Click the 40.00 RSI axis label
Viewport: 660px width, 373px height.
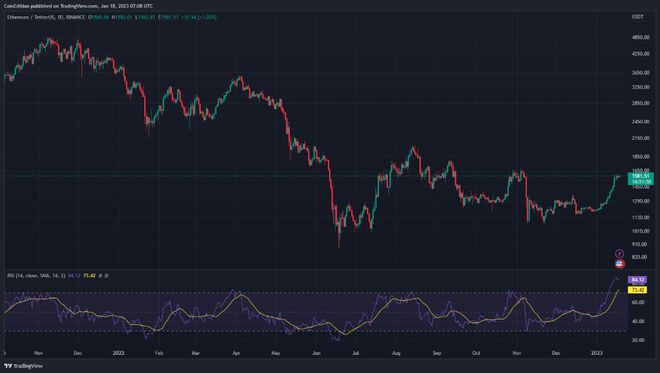point(638,321)
